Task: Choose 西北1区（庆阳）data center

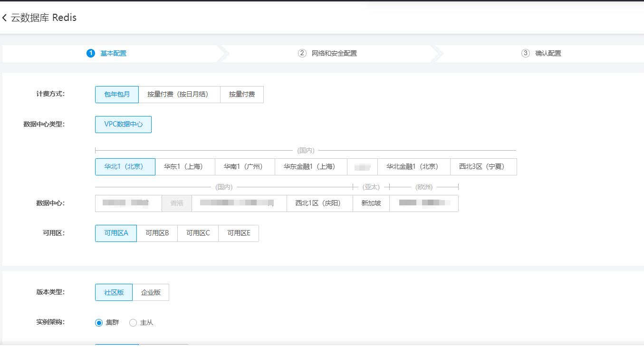Action: [x=319, y=203]
